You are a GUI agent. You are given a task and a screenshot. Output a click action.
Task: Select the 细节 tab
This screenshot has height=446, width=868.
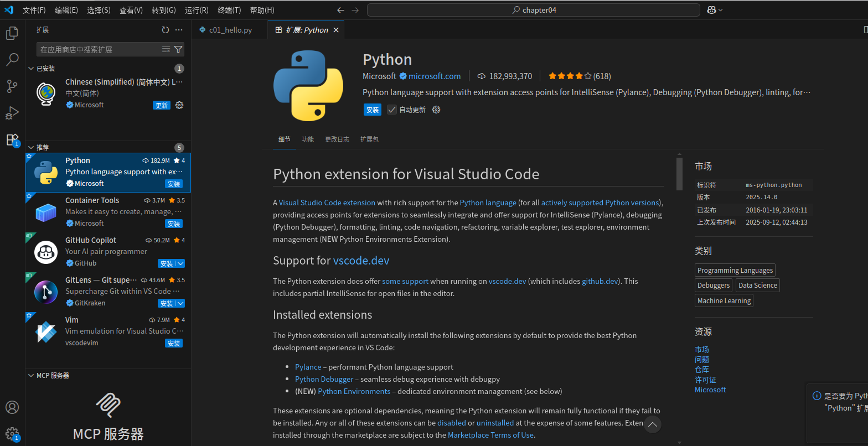pyautogui.click(x=285, y=139)
